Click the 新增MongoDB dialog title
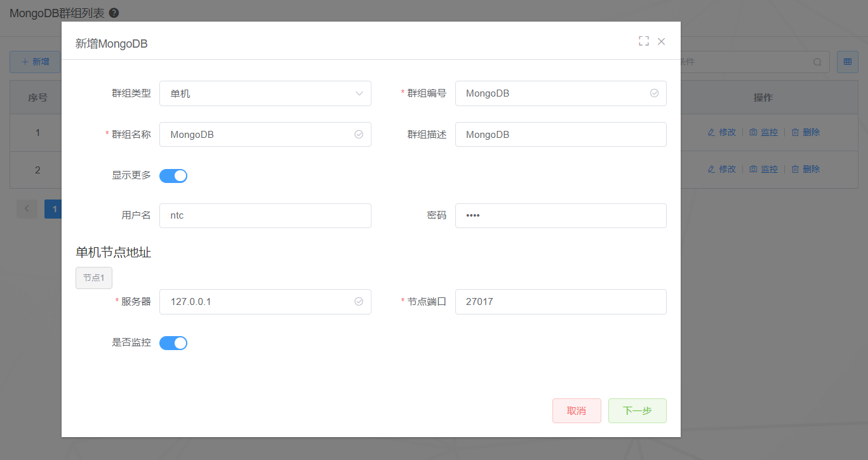This screenshot has height=460, width=868. [112, 43]
